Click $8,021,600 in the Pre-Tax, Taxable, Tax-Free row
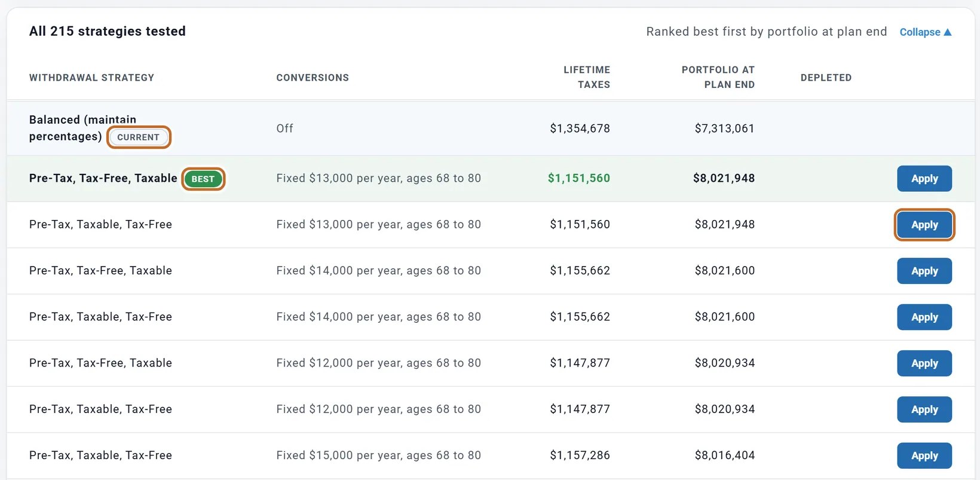The image size is (980, 480). point(725,317)
